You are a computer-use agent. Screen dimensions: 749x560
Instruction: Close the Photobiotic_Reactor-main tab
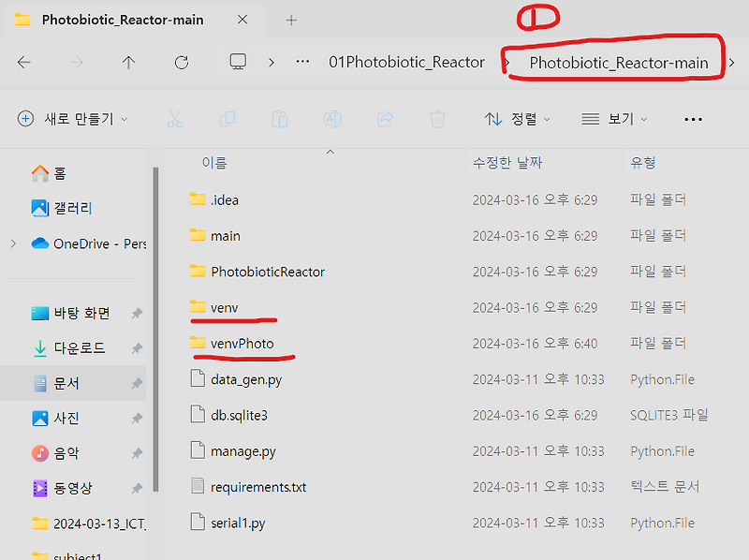click(242, 20)
